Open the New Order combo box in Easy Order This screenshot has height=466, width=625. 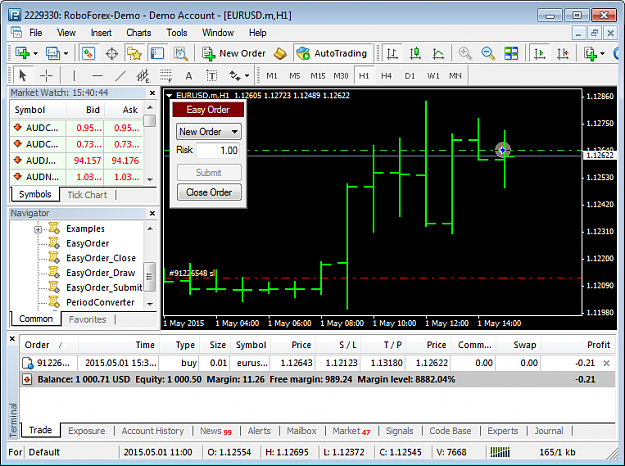(x=208, y=132)
